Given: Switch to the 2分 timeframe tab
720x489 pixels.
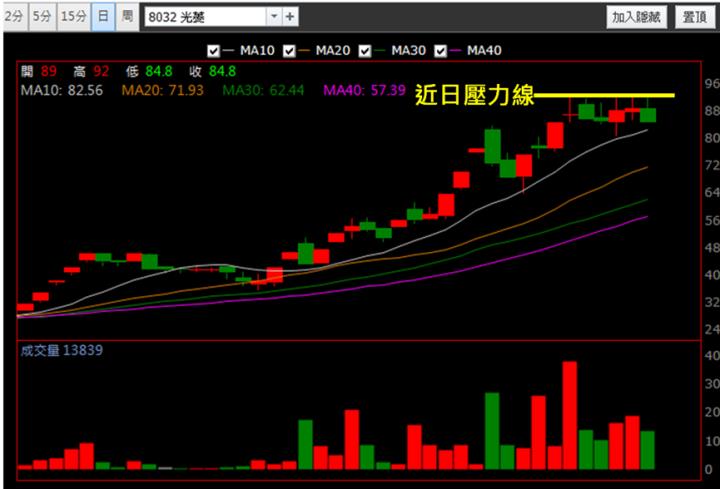Looking at the screenshot, I should coord(15,17).
